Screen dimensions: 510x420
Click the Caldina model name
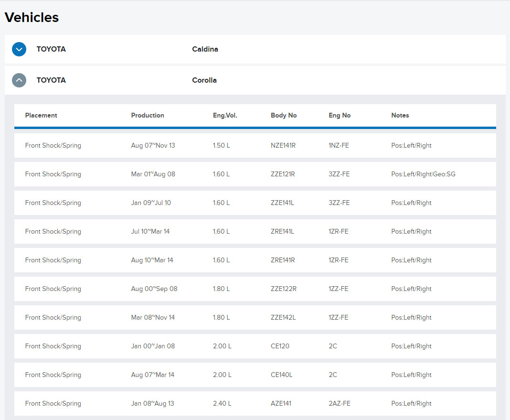[205, 49]
